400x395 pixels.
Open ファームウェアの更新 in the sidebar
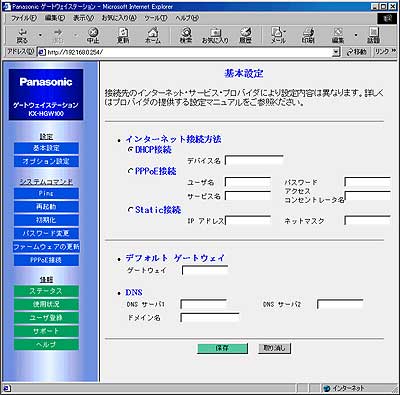pos(46,247)
